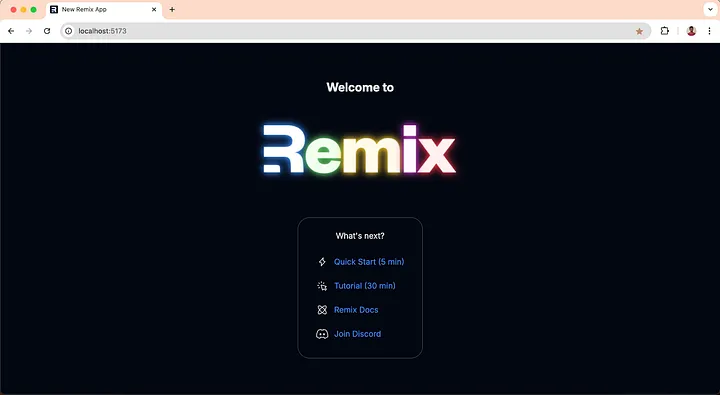The height and width of the screenshot is (395, 720).
Task: Click the 'Welcome to' heading
Action: 360,87
